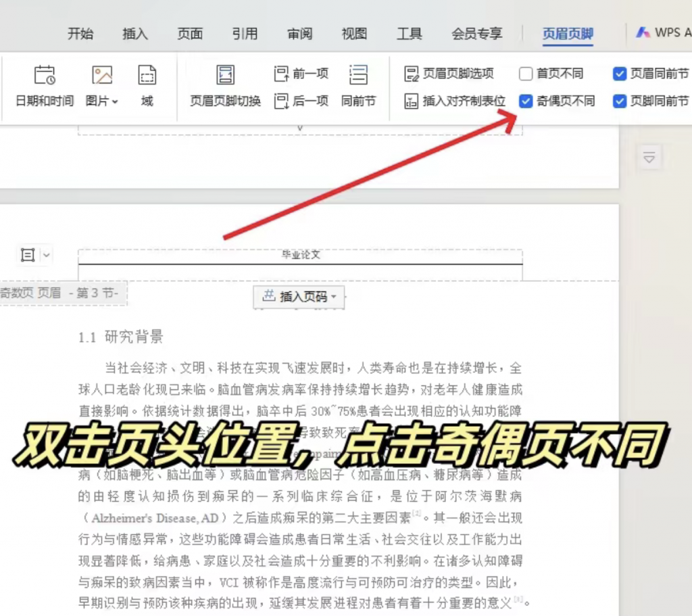Click the layout icon beside the header

pos(28,255)
